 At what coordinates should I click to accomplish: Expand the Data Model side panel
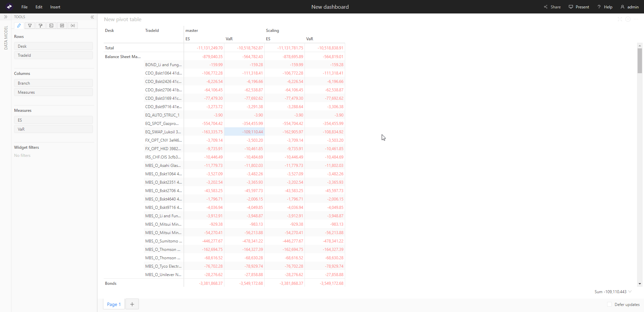click(6, 17)
